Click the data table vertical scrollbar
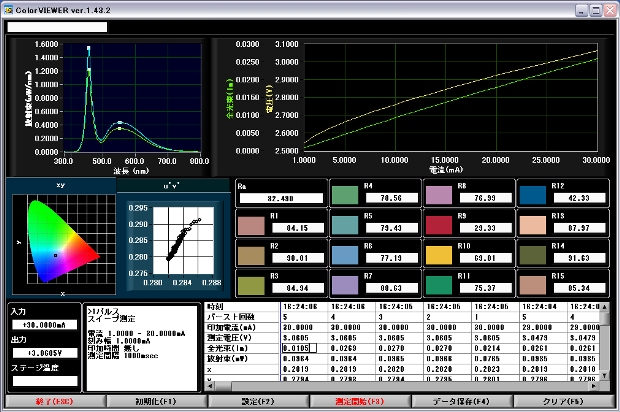This screenshot has width=620, height=412. pos(605,346)
